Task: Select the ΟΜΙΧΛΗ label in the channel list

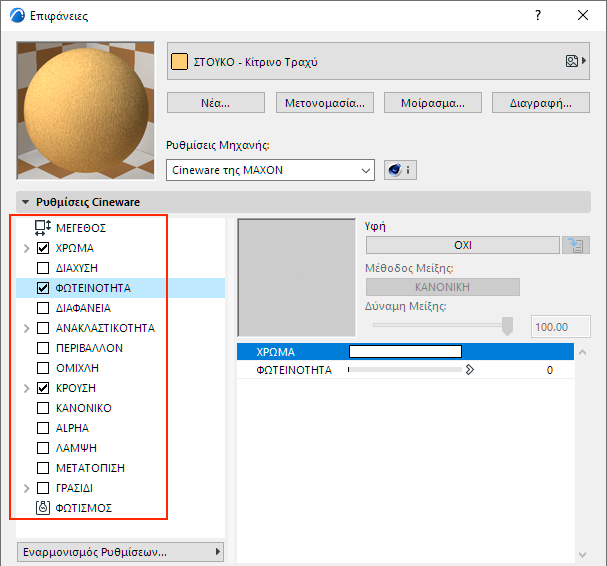Action: pos(77,368)
